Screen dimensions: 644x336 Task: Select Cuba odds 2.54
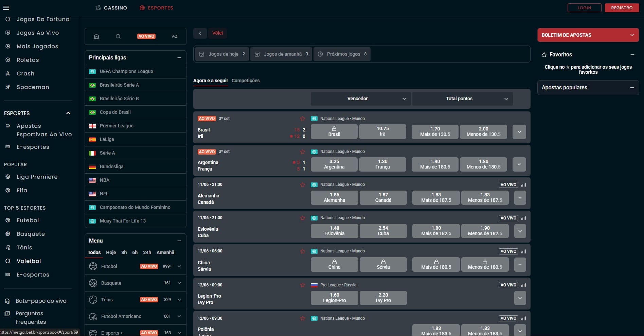[383, 231]
